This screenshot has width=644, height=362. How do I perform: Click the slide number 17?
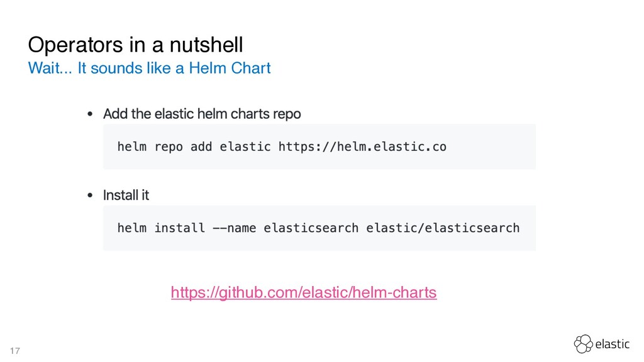(x=15, y=351)
